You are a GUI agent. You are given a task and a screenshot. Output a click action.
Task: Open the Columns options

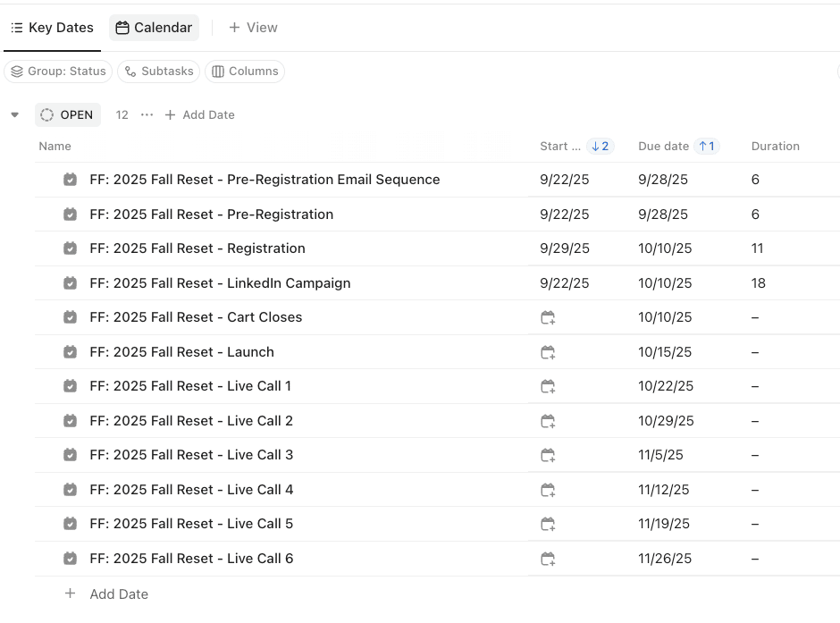click(245, 72)
